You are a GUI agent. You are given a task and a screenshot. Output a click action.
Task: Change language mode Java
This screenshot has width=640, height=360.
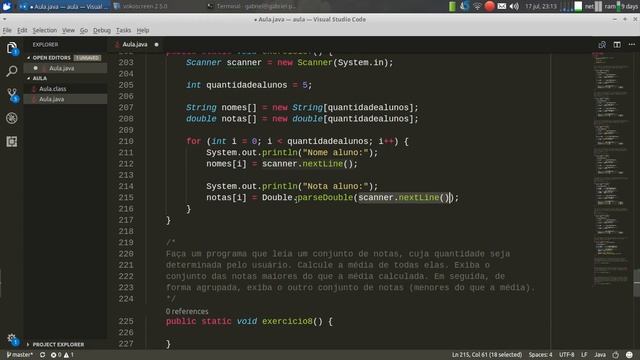click(x=600, y=355)
